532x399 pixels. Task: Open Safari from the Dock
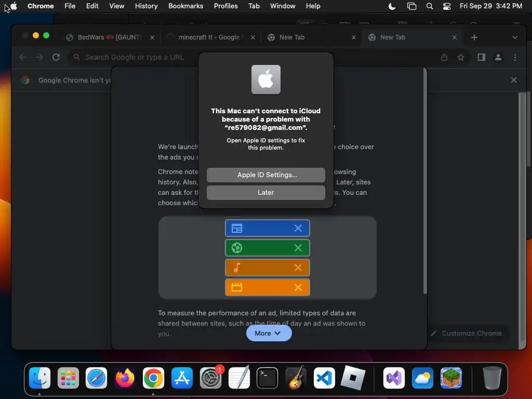click(96, 377)
